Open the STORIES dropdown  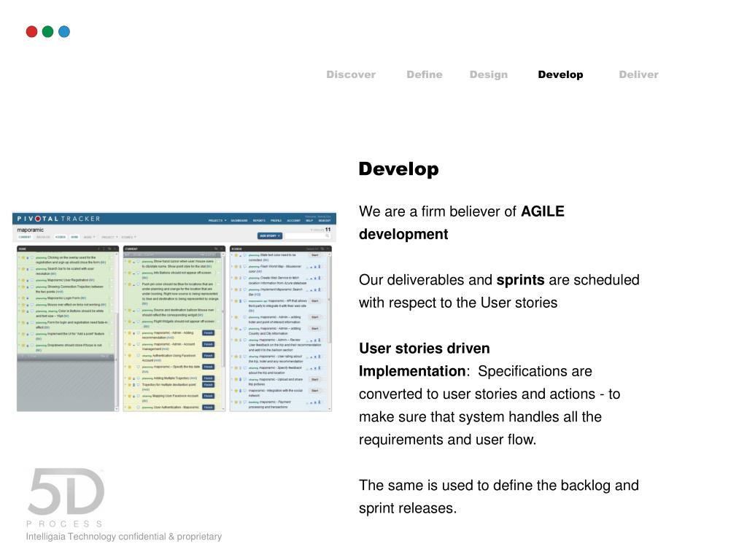pyautogui.click(x=128, y=237)
